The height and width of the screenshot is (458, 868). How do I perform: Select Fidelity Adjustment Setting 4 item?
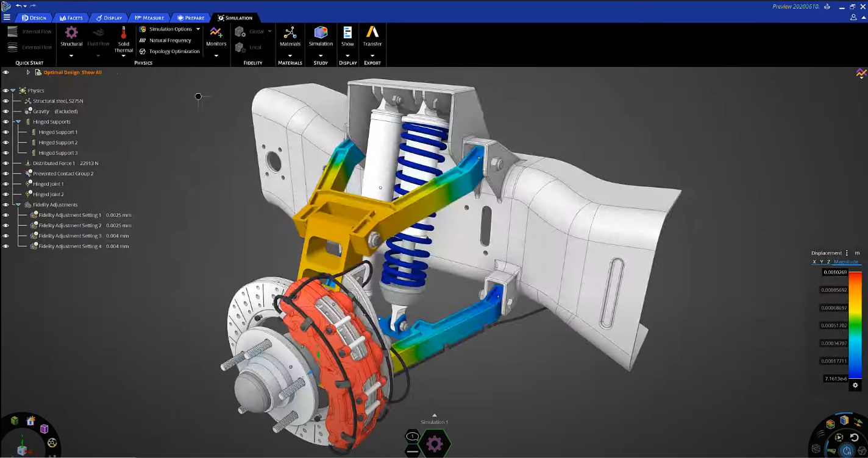coord(69,246)
